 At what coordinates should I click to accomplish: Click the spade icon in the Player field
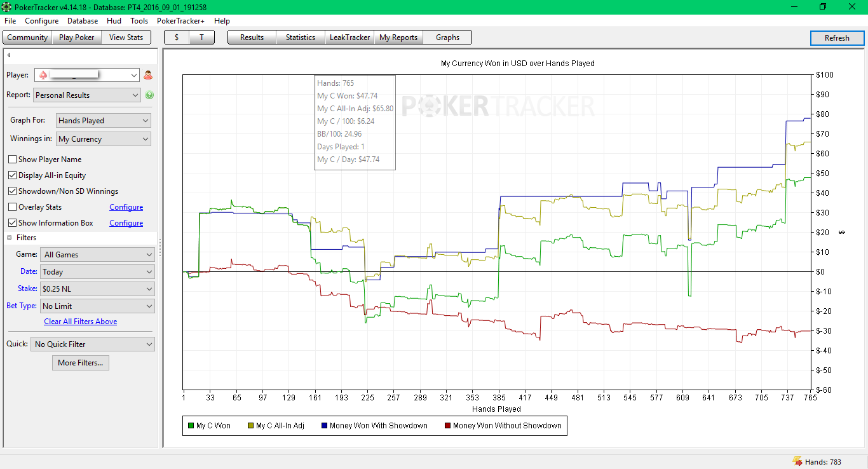pyautogui.click(x=43, y=75)
